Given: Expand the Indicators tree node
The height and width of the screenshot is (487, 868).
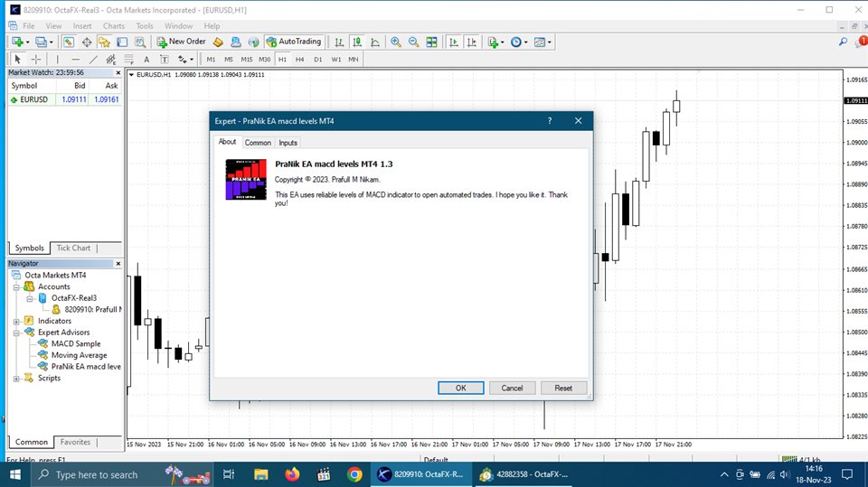Looking at the screenshot, I should point(16,322).
